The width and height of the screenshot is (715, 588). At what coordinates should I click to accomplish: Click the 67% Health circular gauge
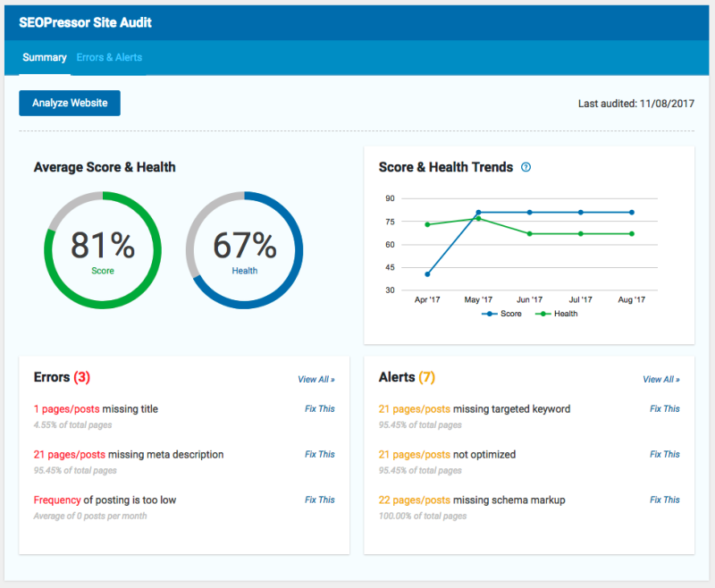(x=244, y=250)
